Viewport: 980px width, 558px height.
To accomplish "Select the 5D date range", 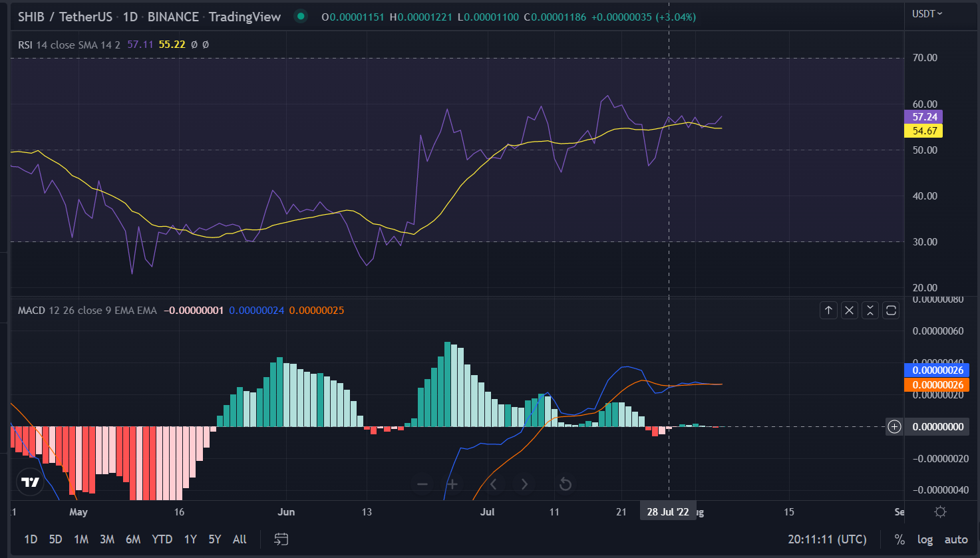I will [56, 539].
